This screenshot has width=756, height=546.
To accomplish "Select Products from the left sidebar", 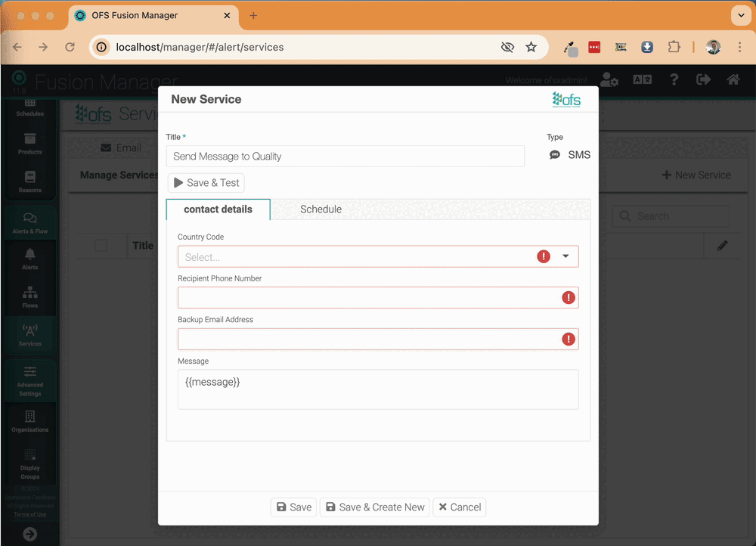I will [x=29, y=145].
